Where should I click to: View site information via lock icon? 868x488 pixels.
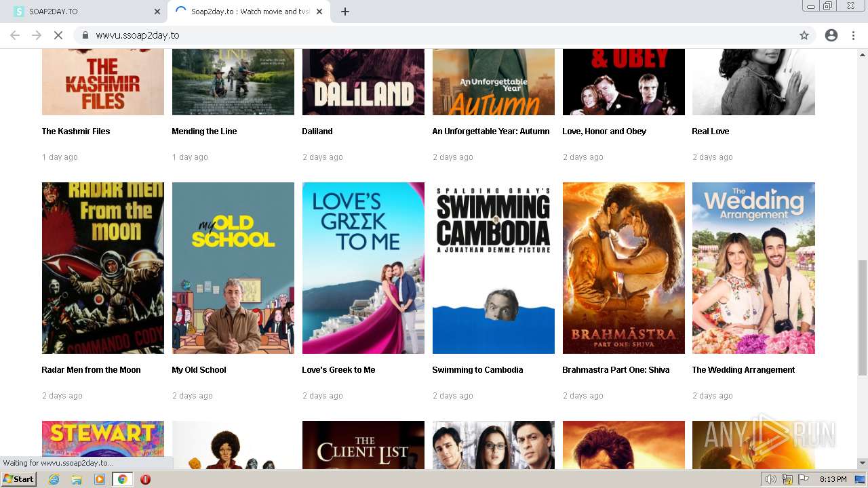(x=85, y=35)
